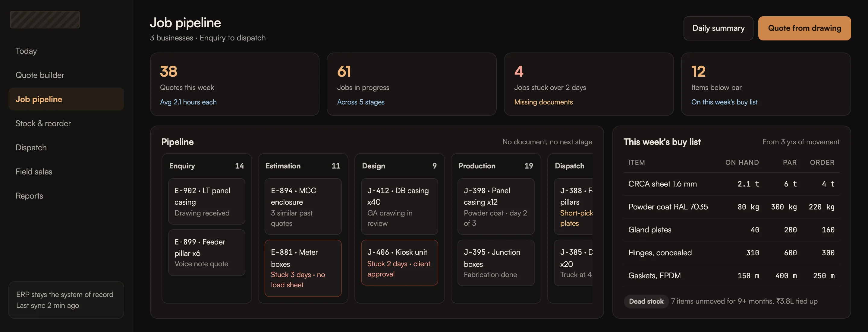Click the Quote from drawing button
The height and width of the screenshot is (332, 868).
coord(804,28)
